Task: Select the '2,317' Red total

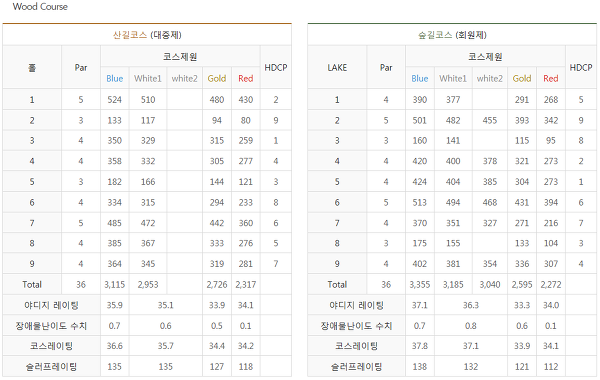Action: (x=246, y=285)
